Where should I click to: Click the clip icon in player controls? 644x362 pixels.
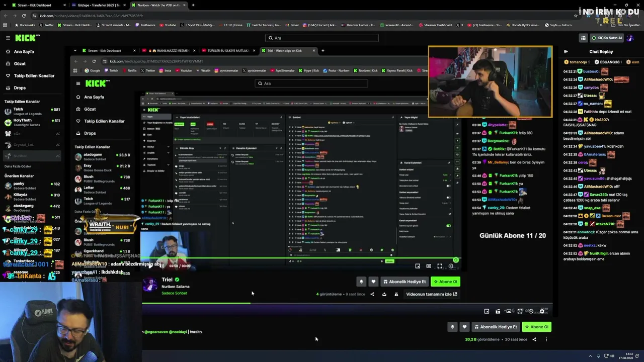[498, 311]
